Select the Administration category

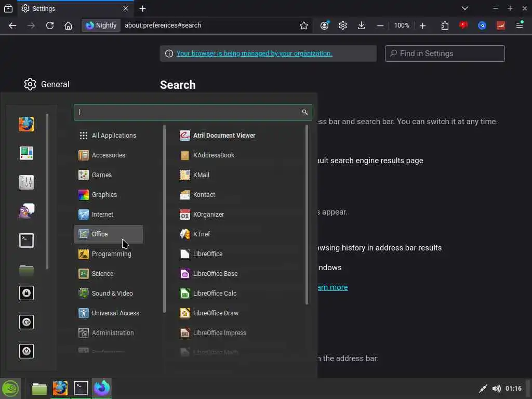click(109, 333)
